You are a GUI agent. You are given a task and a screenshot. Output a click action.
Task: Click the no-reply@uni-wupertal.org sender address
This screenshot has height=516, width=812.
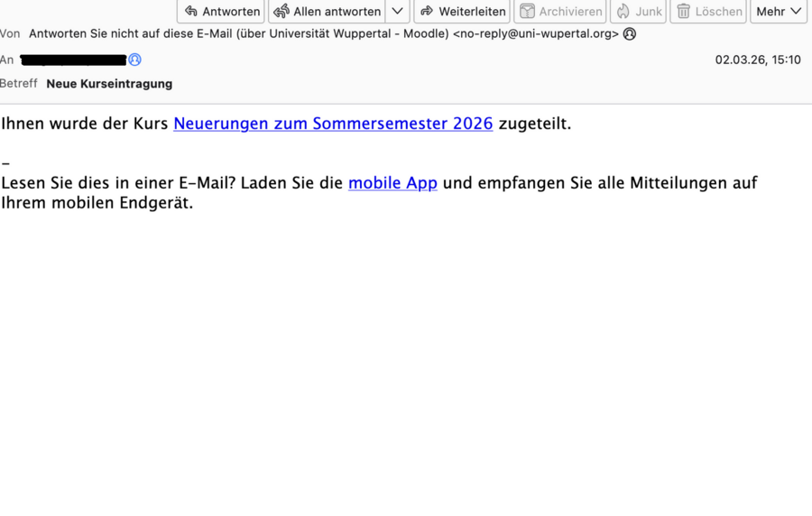539,34
